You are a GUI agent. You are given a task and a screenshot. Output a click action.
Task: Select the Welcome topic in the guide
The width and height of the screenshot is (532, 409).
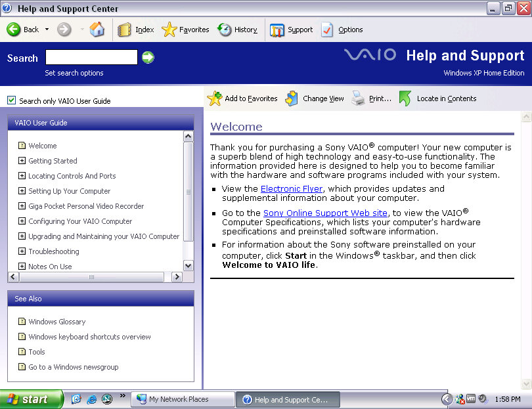[x=43, y=146]
